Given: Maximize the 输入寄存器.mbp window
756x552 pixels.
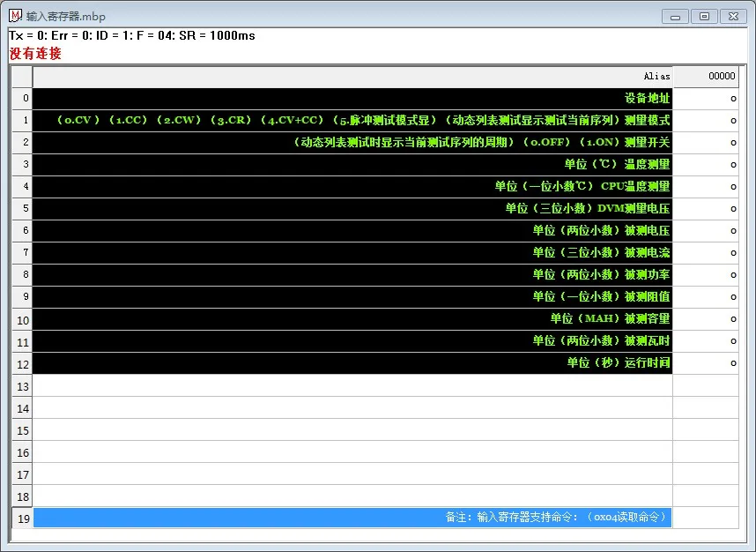Looking at the screenshot, I should pyautogui.click(x=704, y=17).
